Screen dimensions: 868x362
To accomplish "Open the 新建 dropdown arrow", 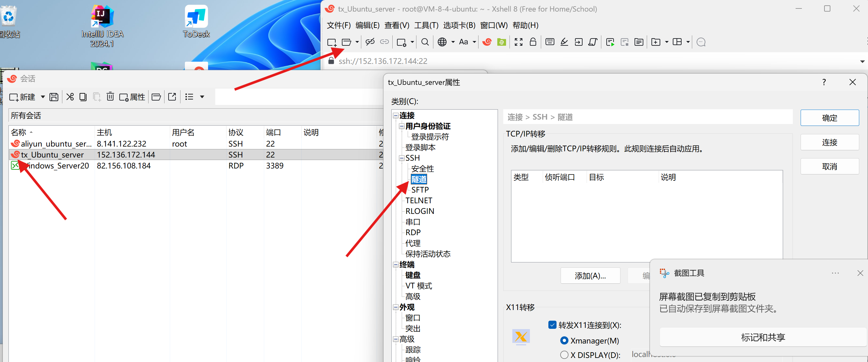I will 43,97.
